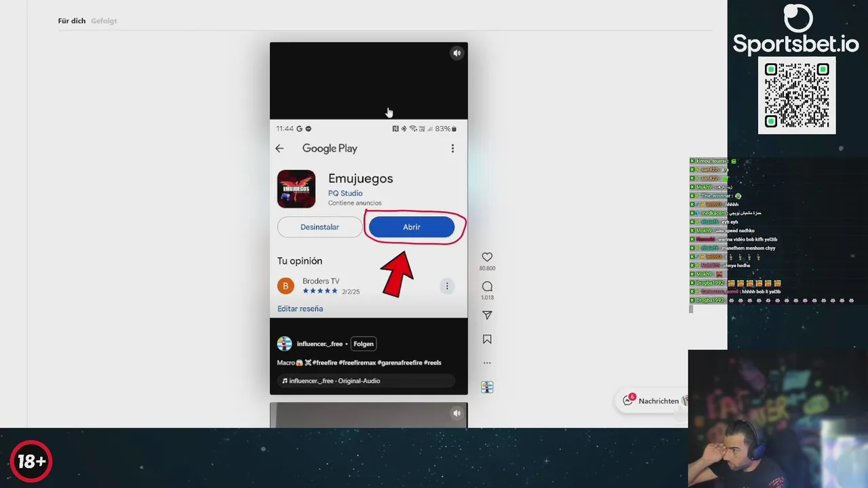Click the #freefire hashtag in the caption

pos(325,363)
